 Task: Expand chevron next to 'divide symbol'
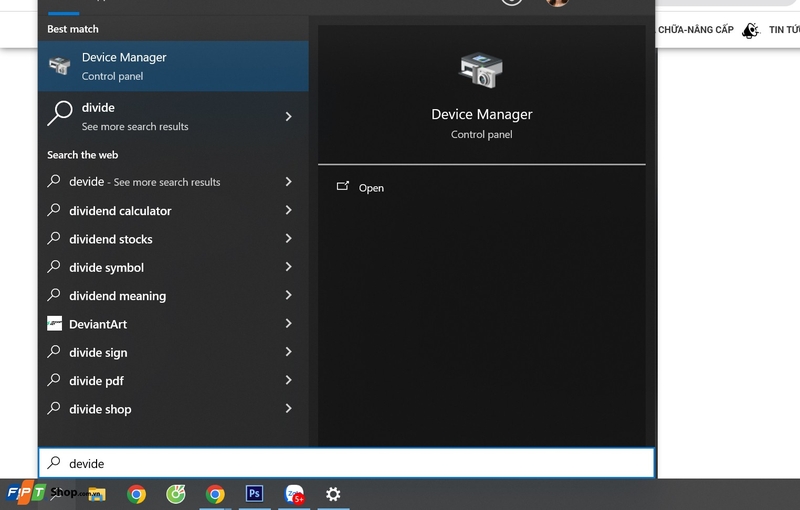(x=288, y=267)
